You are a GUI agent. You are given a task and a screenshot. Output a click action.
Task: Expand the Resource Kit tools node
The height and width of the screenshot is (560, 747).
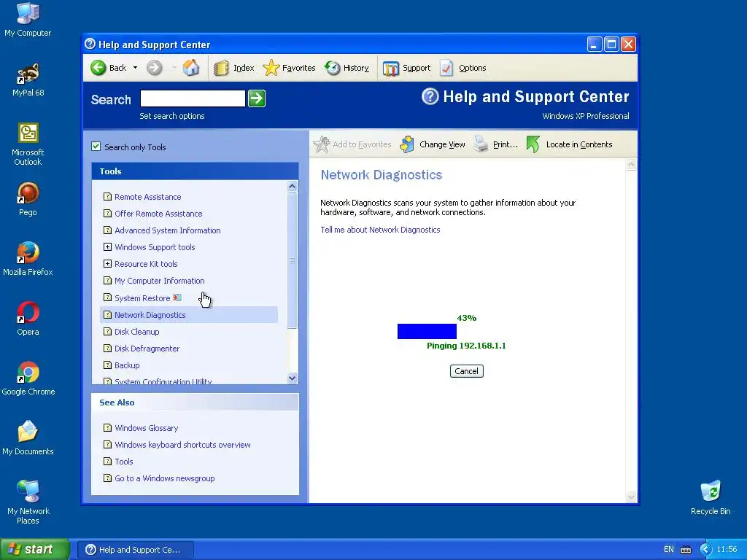[108, 263]
